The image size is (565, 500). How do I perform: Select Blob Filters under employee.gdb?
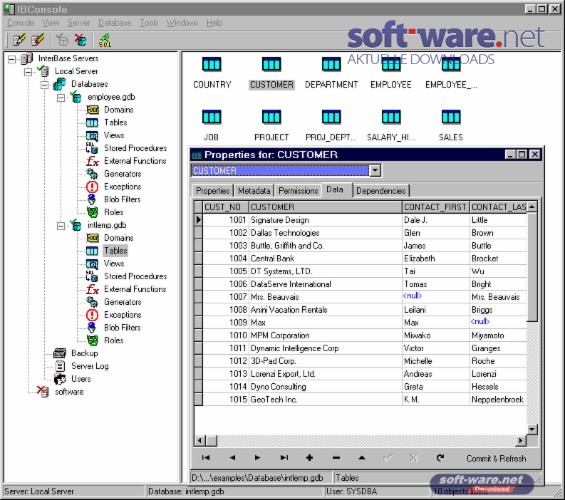pyautogui.click(x=122, y=199)
